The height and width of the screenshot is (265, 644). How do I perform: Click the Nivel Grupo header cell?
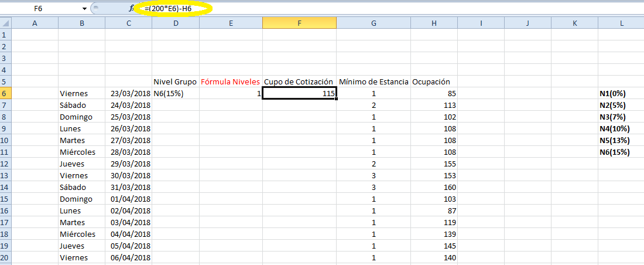175,81
